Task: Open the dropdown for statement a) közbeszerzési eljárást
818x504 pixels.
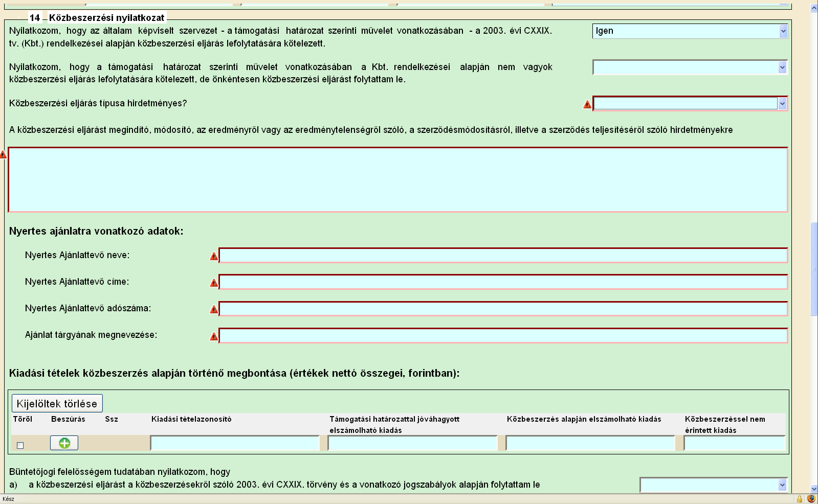Action: click(x=714, y=485)
